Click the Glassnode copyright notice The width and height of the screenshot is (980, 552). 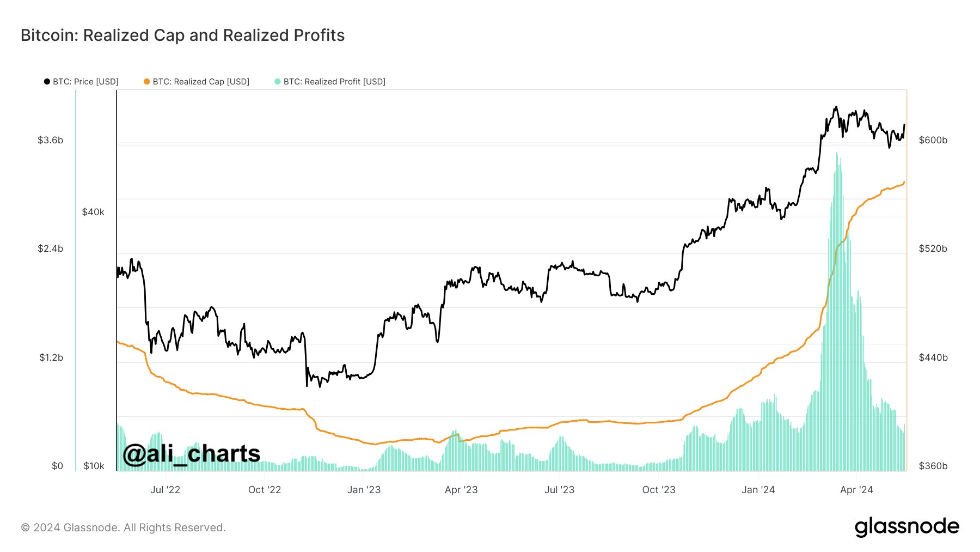[x=123, y=527]
